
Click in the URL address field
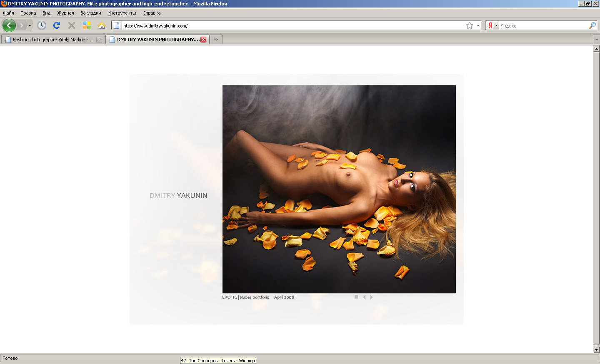pos(292,25)
